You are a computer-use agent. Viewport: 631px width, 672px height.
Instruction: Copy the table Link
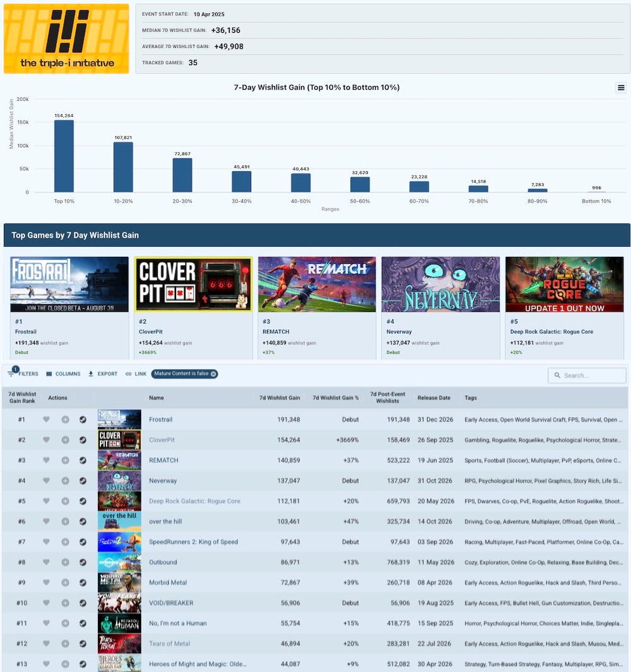pyautogui.click(x=136, y=374)
